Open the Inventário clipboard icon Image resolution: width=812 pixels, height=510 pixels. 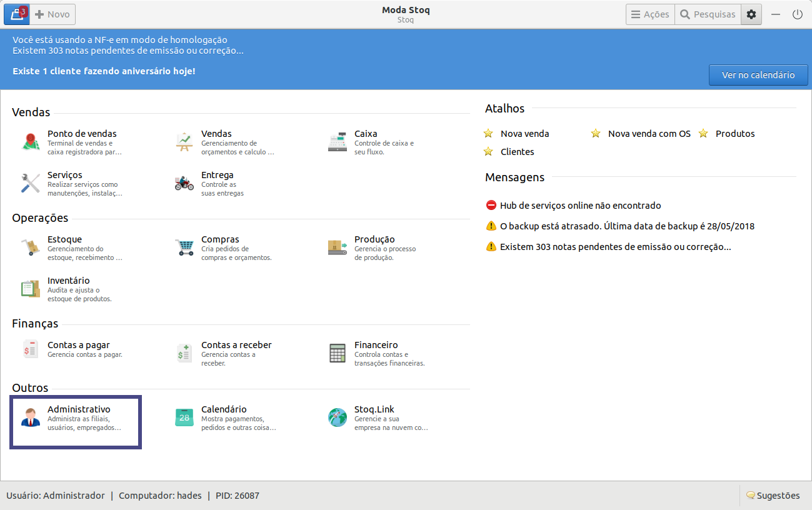[31, 289]
